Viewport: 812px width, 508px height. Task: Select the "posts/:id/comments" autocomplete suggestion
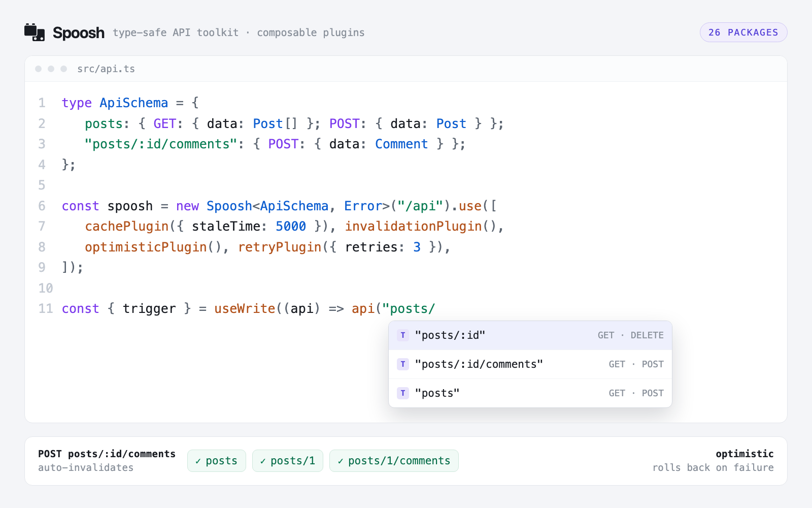[x=530, y=364]
